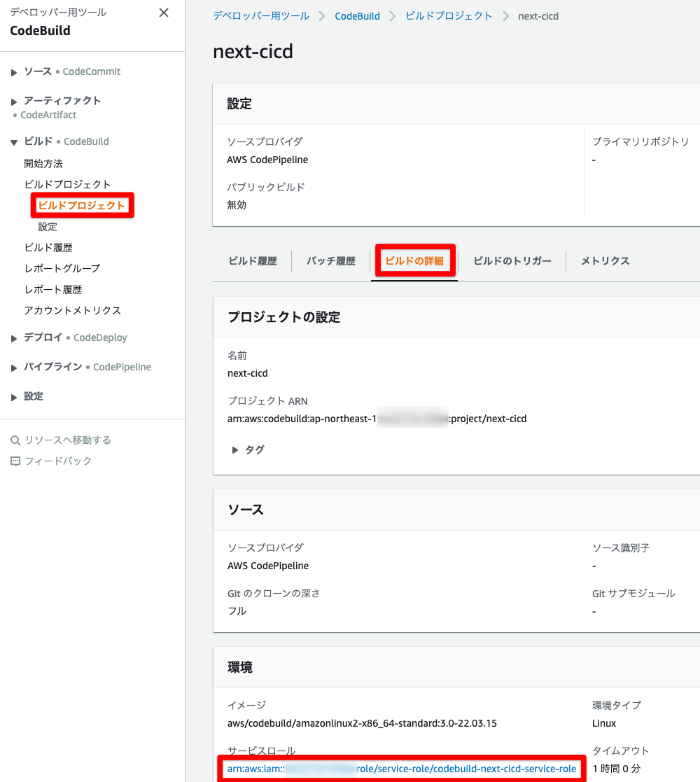
Task: Open ビルド履歴 in the sidebar
Action: (48, 247)
